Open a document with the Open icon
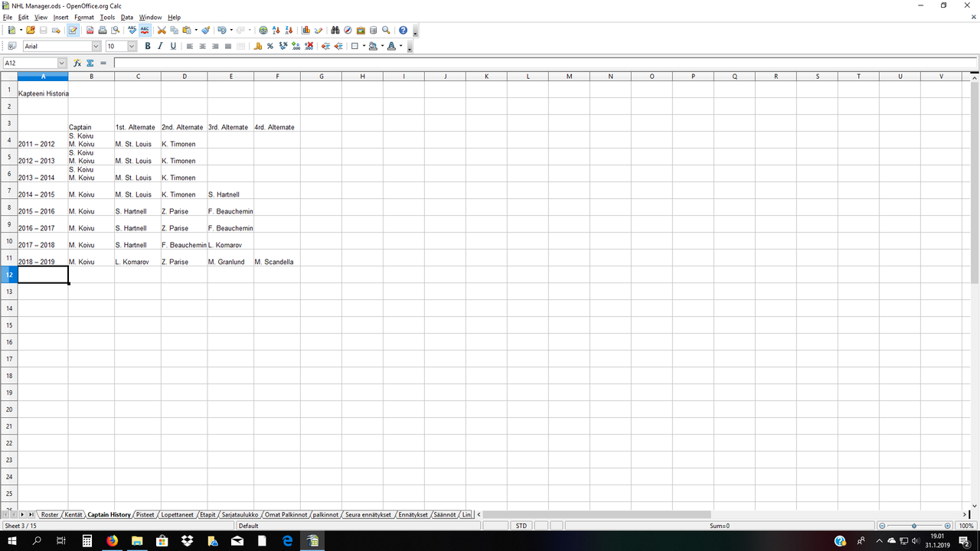 click(x=31, y=30)
